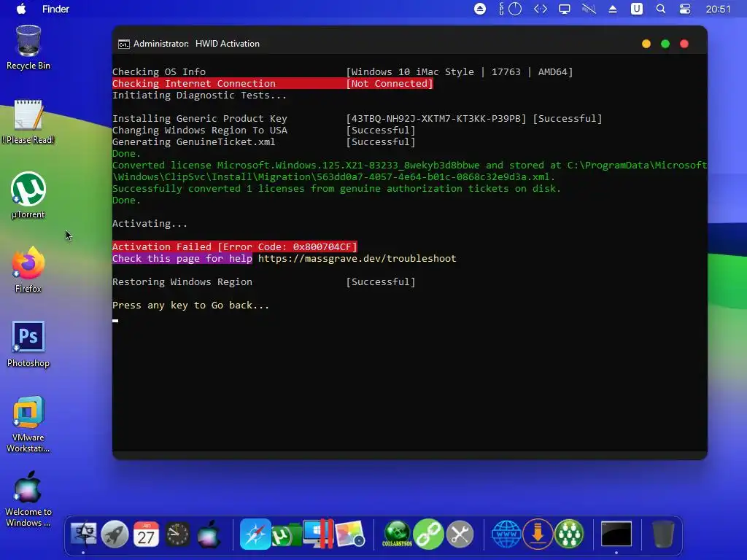747x560 pixels.
Task: Select the VMware Workstation desktop shortcut
Action: click(x=28, y=424)
